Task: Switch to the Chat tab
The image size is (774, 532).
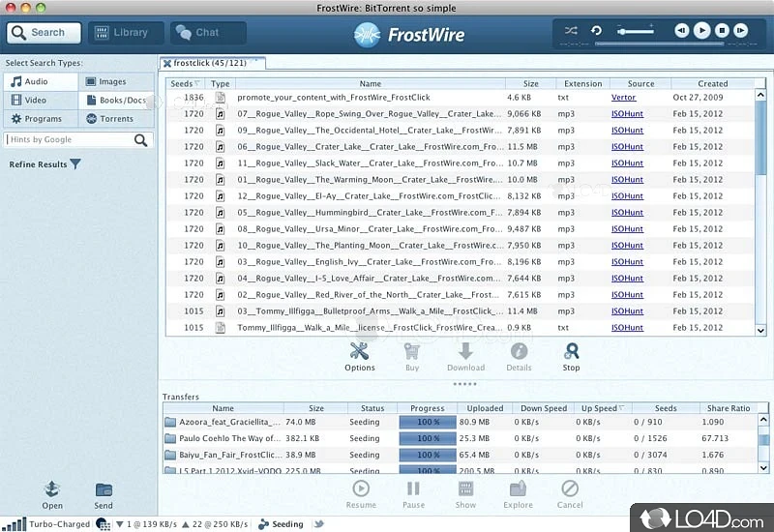Action: [207, 33]
